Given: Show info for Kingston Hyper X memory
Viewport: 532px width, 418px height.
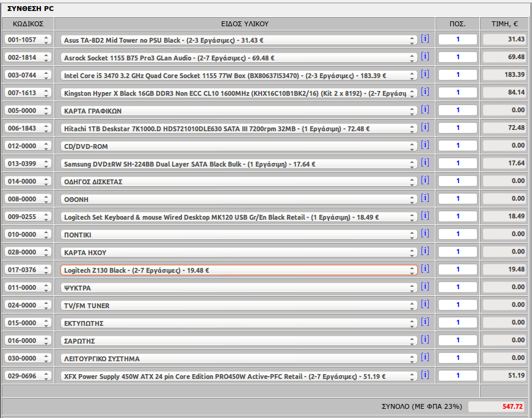Looking at the screenshot, I should coord(425,92).
